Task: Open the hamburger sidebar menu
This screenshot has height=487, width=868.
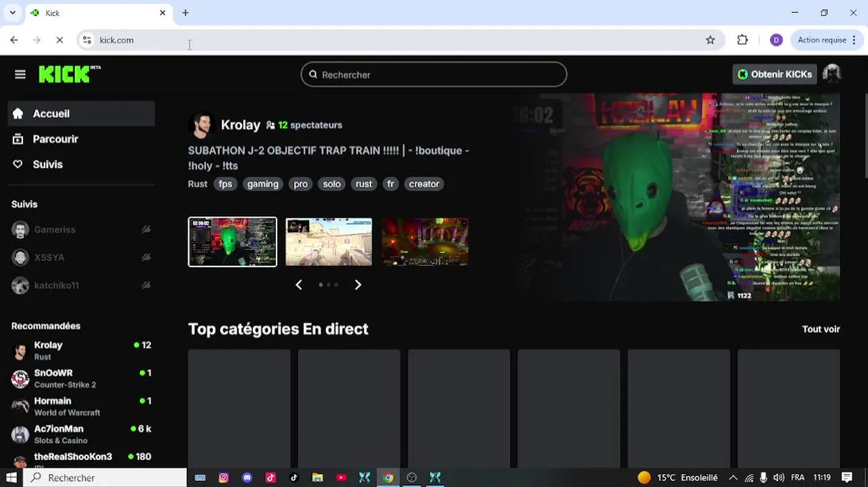Action: click(20, 74)
